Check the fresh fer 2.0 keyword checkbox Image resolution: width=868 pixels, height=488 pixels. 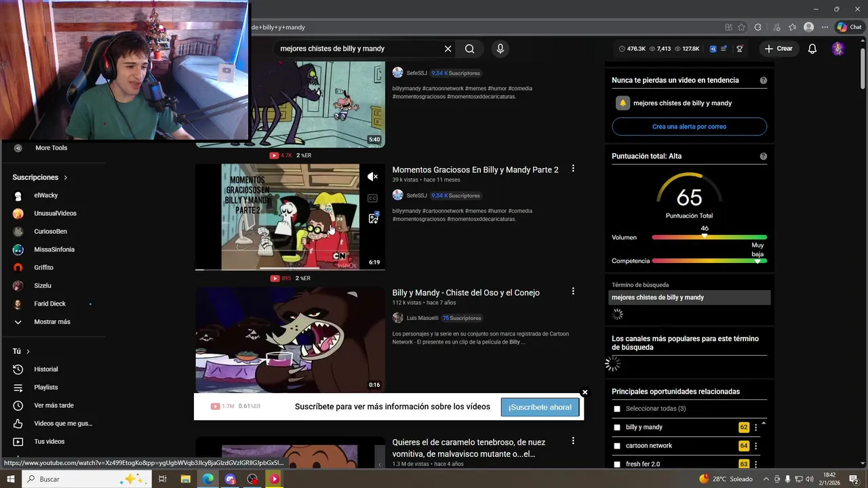pyautogui.click(x=617, y=464)
